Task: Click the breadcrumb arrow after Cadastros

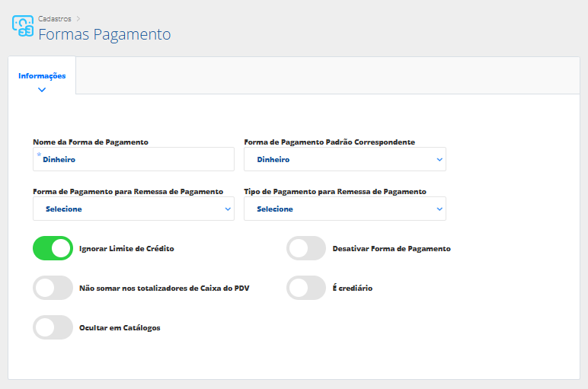Action: pos(78,18)
